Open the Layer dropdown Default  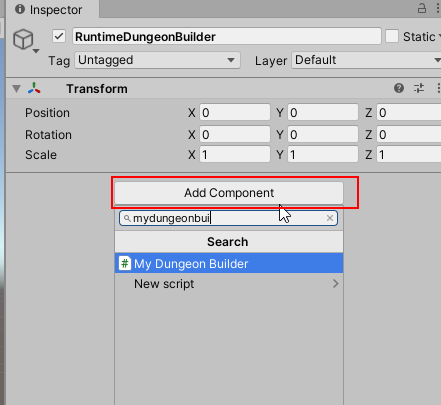[366, 60]
